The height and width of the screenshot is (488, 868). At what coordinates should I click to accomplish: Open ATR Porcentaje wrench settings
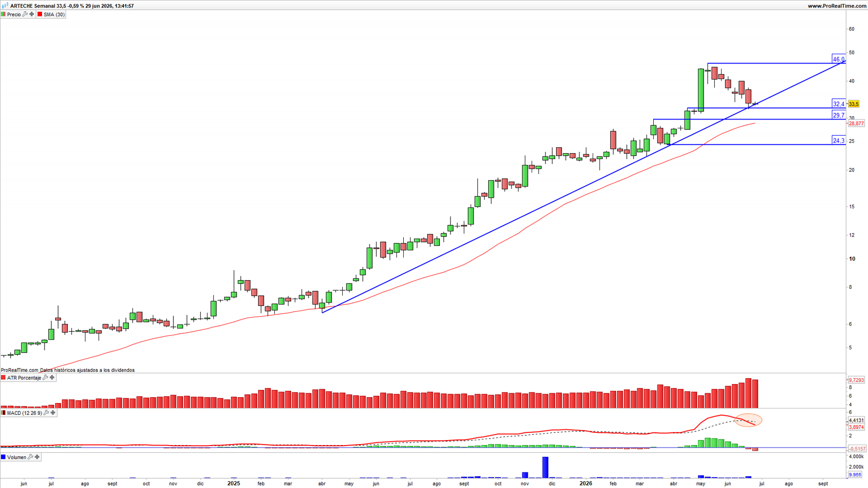pos(45,377)
